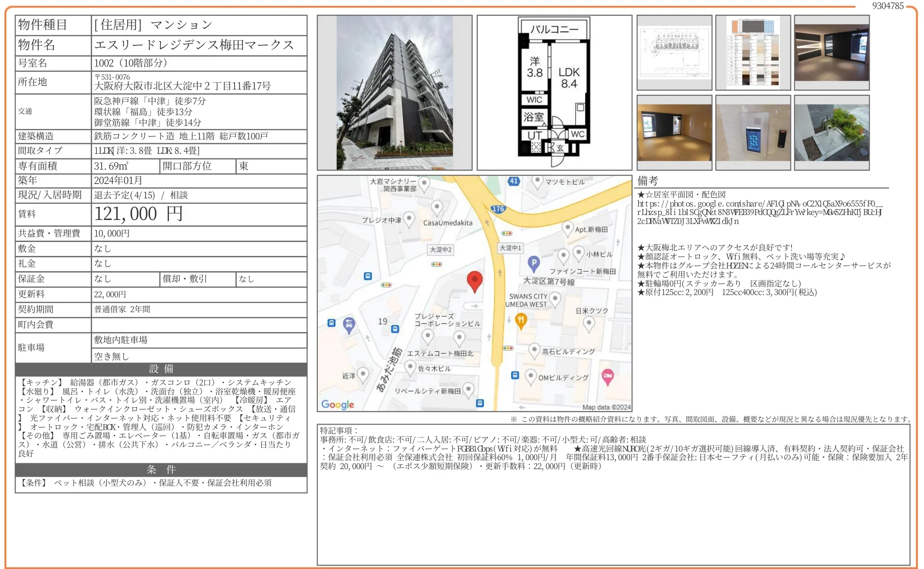Click the red location pin on map

[x=474, y=281]
